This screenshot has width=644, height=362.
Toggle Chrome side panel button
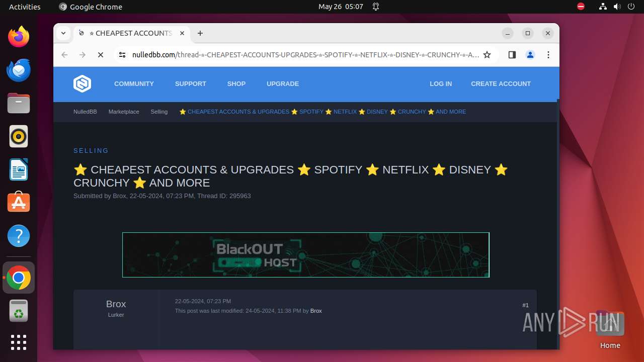pyautogui.click(x=512, y=55)
